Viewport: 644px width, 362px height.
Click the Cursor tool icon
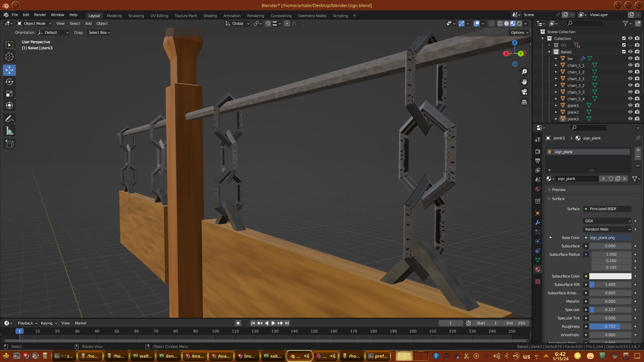click(x=9, y=57)
